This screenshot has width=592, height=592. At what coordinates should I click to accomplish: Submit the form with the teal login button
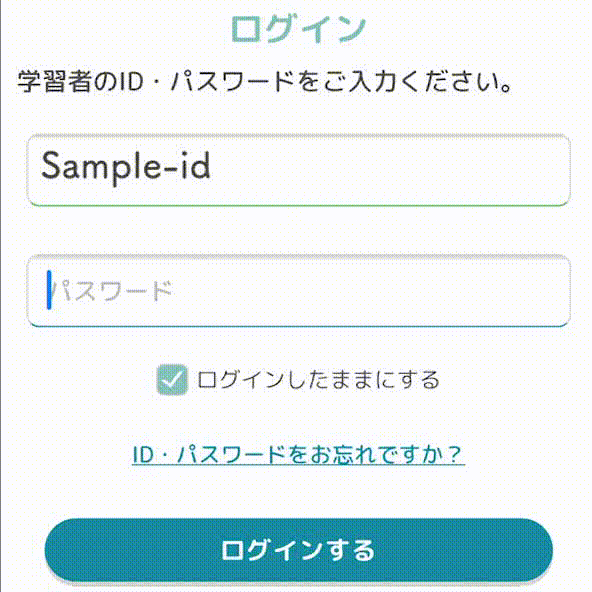299,550
